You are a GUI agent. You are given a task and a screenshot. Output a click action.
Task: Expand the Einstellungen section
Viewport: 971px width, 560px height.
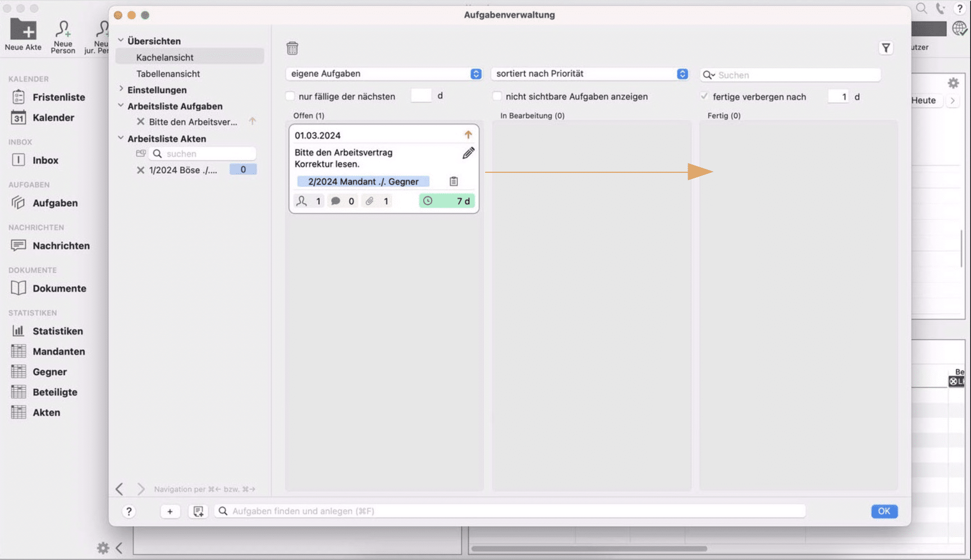[121, 89]
